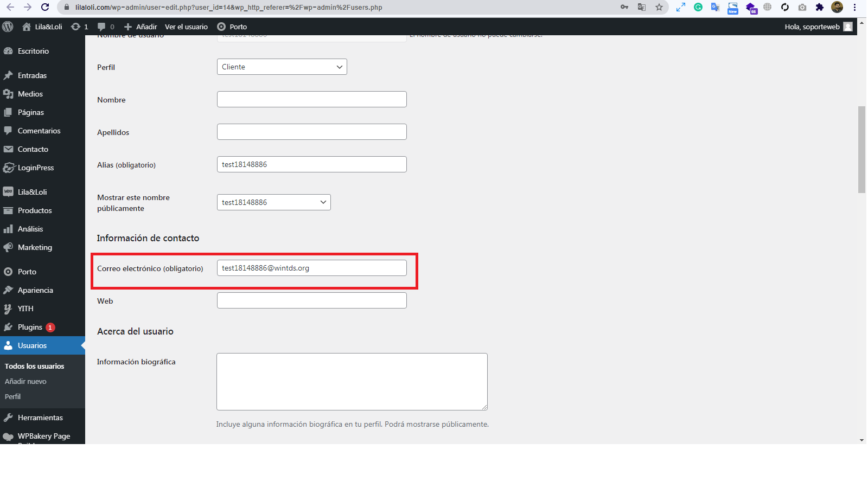
Task: Click Todos los usuarios submenu link
Action: pyautogui.click(x=34, y=366)
